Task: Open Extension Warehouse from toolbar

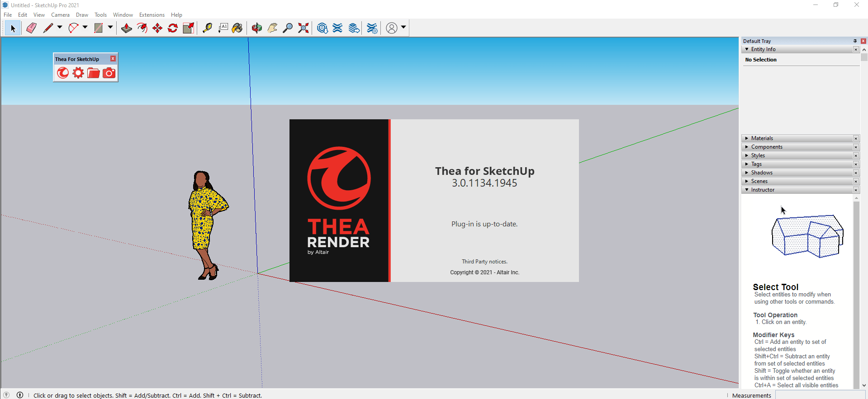Action: click(x=337, y=28)
